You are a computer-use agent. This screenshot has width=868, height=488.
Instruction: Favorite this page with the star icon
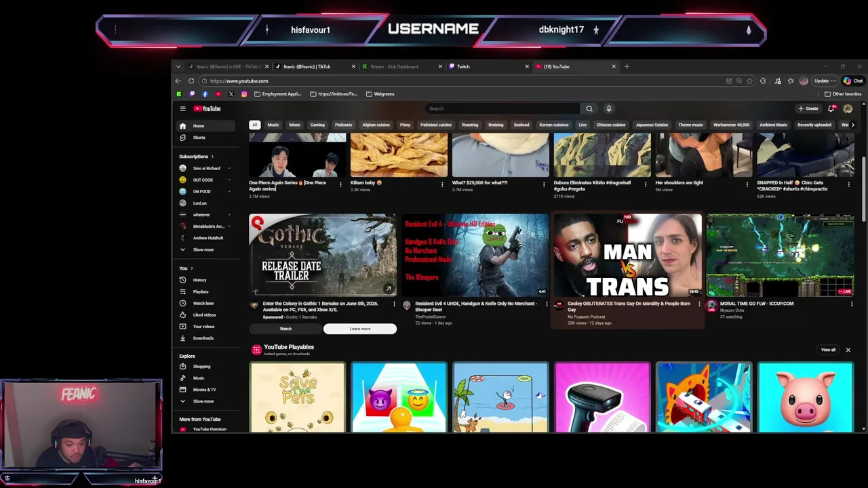[749, 81]
